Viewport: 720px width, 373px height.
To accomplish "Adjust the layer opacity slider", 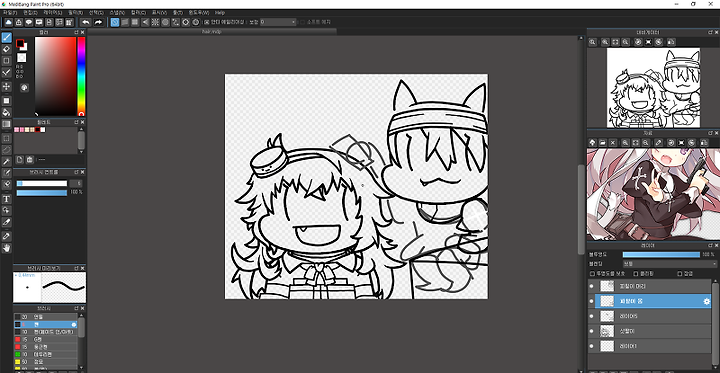I will pyautogui.click(x=661, y=254).
